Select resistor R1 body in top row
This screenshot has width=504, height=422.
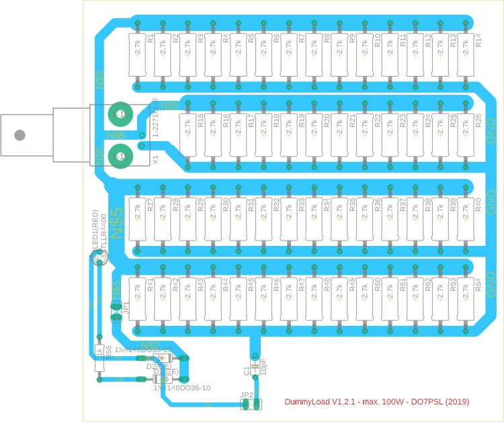(137, 56)
